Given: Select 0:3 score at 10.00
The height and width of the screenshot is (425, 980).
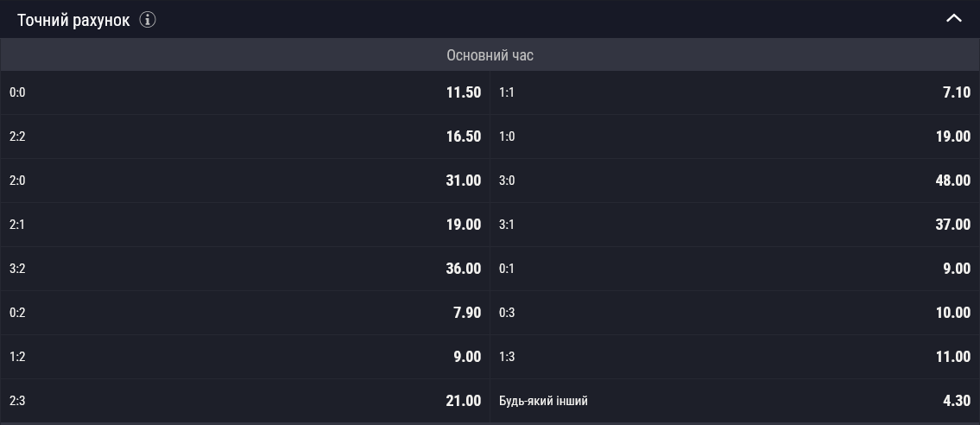Looking at the screenshot, I should tap(735, 313).
